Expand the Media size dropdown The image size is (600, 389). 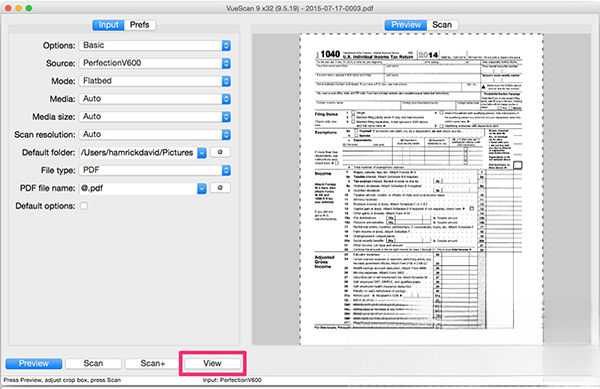pyautogui.click(x=155, y=117)
